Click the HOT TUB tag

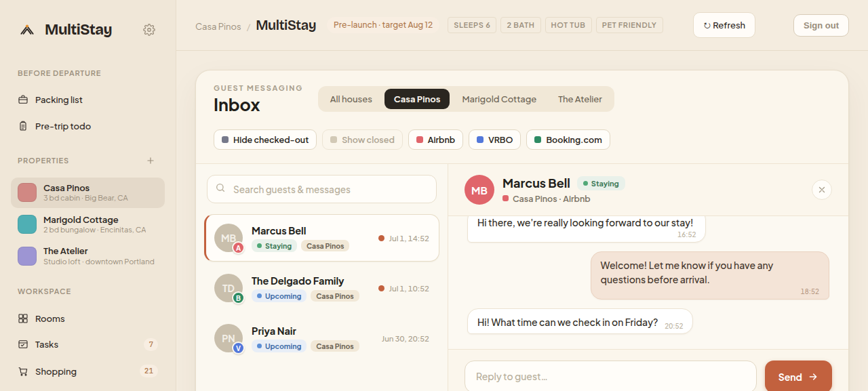click(x=568, y=25)
